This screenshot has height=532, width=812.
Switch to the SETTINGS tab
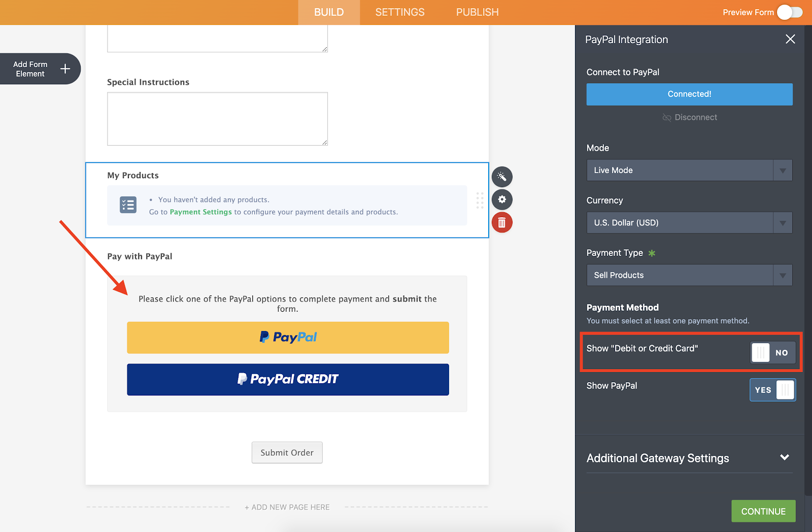pyautogui.click(x=400, y=12)
